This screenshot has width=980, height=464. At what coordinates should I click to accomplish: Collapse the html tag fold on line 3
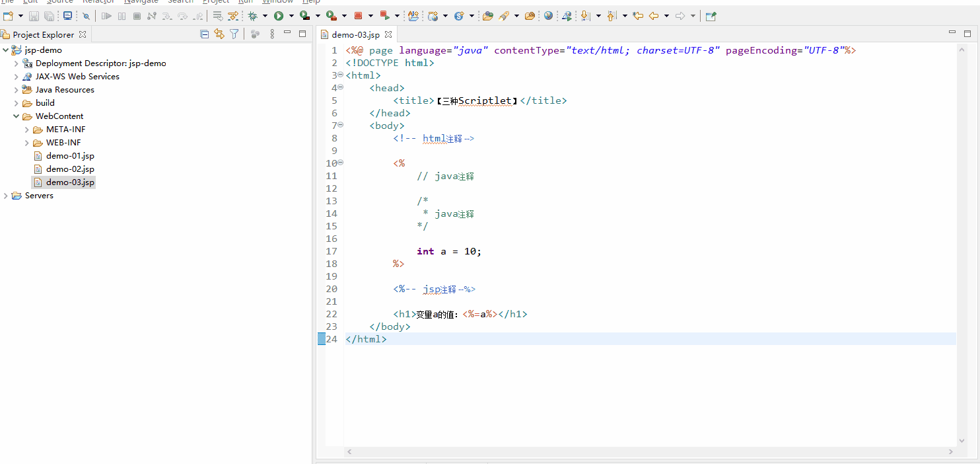coord(341,75)
